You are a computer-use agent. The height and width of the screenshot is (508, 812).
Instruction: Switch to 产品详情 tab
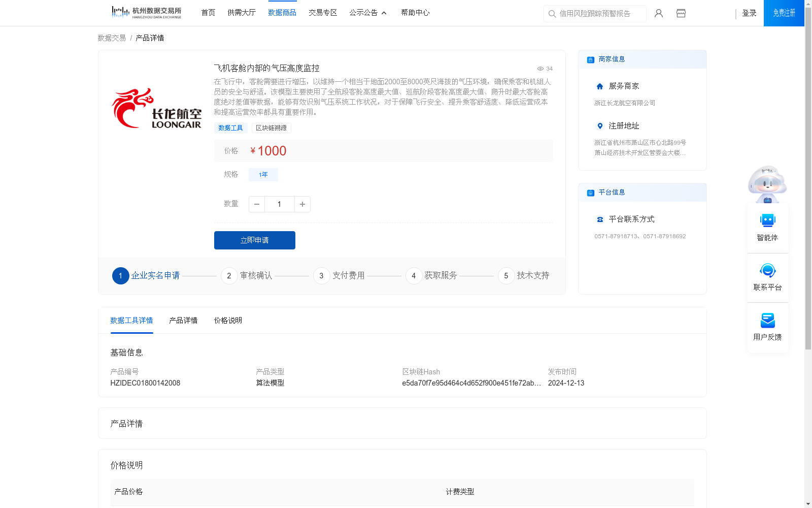183,321
